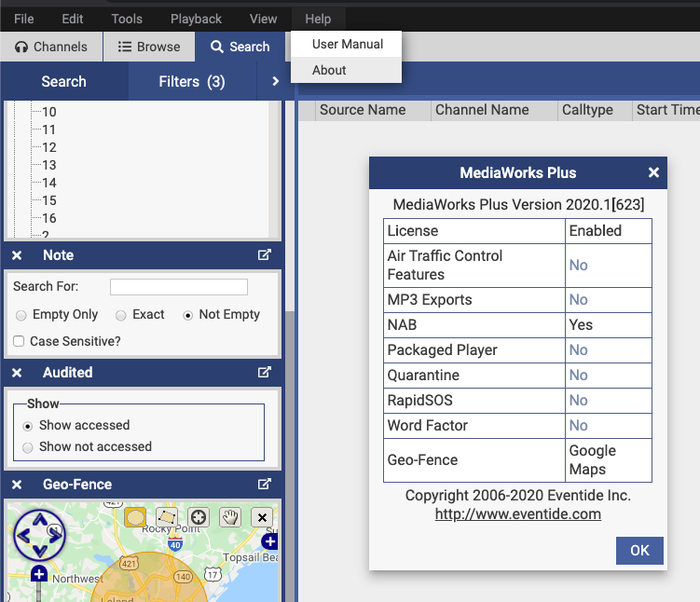
Task: Pop out the Geo-Fence filter panel
Action: pos(264,485)
